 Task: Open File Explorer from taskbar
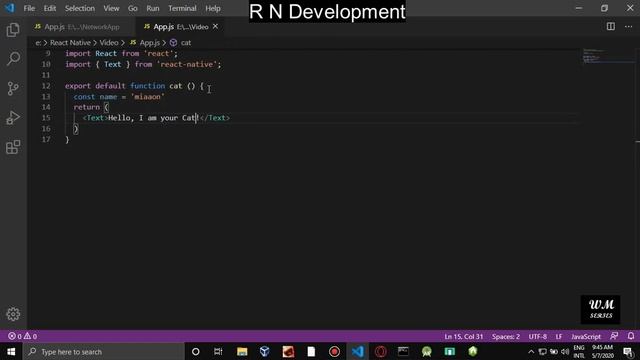242,351
